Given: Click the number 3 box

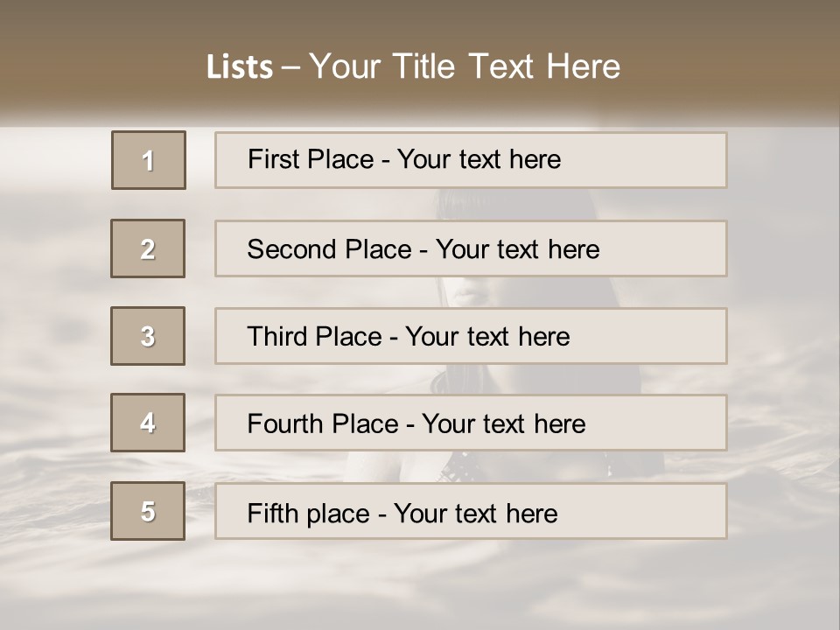Looking at the screenshot, I should [148, 336].
